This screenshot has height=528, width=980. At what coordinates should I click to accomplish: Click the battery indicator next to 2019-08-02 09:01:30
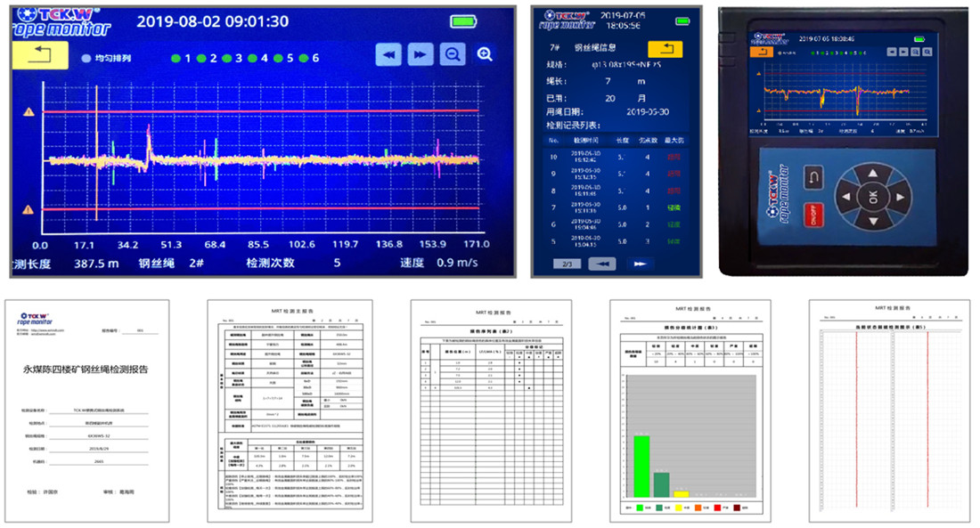(464, 21)
